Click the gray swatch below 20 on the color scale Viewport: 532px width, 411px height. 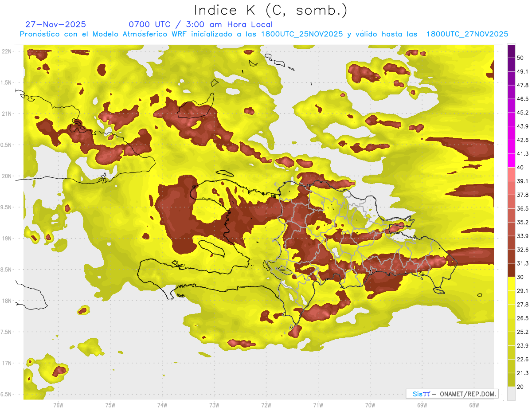point(511,394)
